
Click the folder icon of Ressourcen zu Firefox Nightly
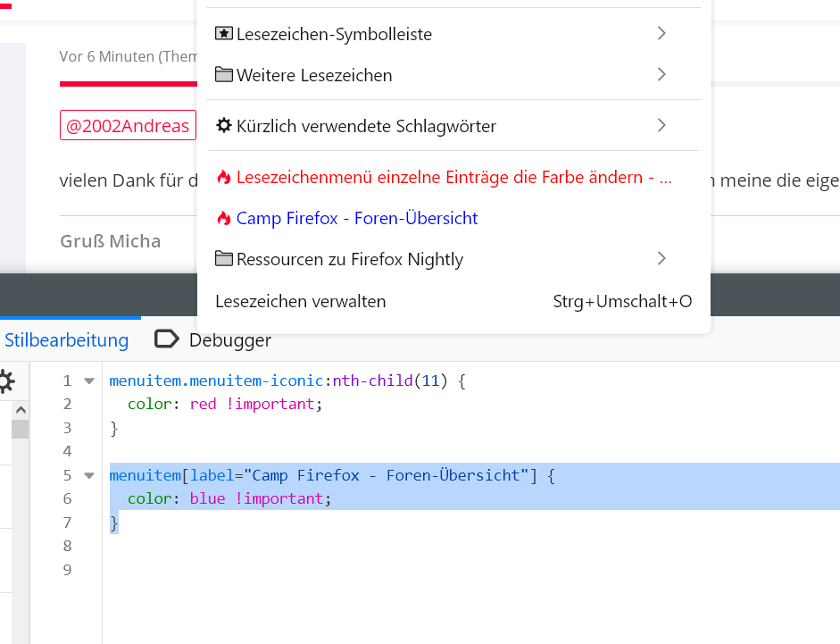tap(224, 259)
